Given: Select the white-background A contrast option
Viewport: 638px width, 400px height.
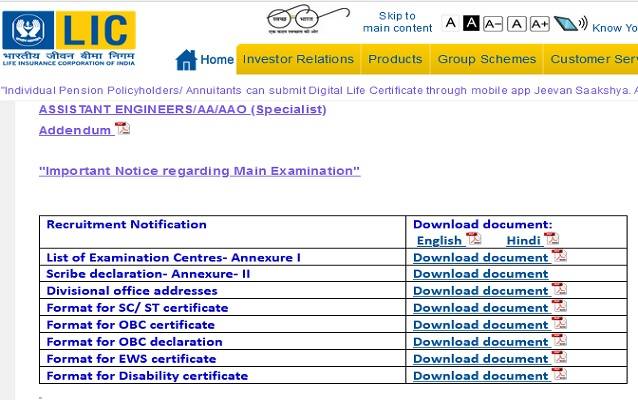Looking at the screenshot, I should [x=450, y=23].
